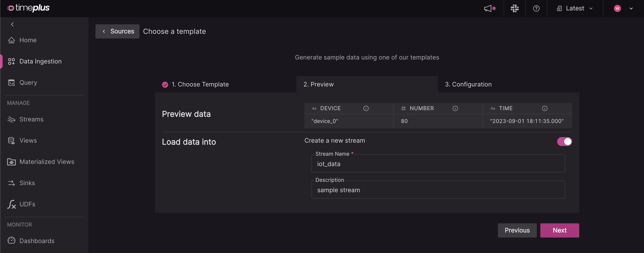Viewport: 644px width, 253px height.
Task: Click the pink Next button
Action: click(560, 230)
